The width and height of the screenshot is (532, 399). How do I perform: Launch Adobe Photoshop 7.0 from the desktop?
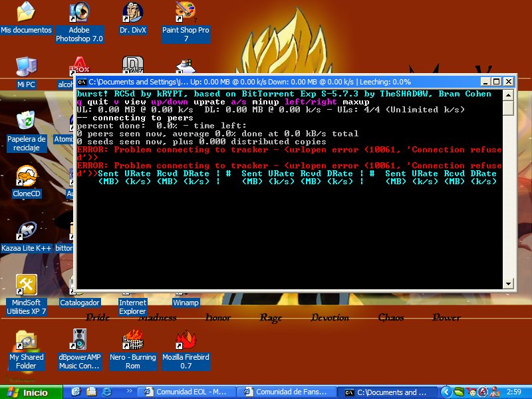pyautogui.click(x=79, y=21)
